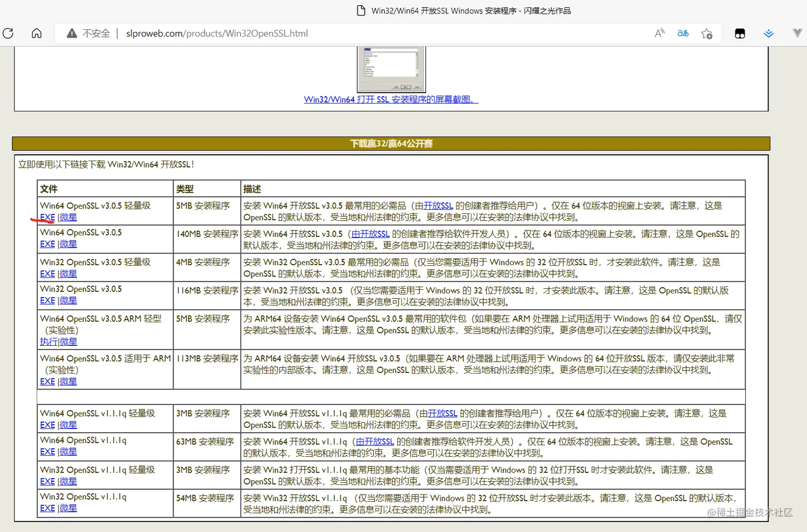
Task: Download the Win32 OpenSSL v3.0.5 轻量级 微星 file
Action: 68,274
